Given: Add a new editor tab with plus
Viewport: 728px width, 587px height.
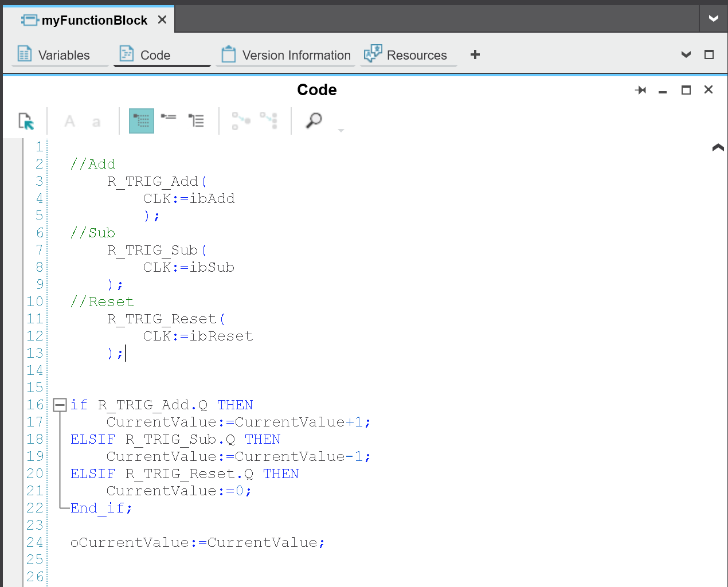Looking at the screenshot, I should (475, 54).
